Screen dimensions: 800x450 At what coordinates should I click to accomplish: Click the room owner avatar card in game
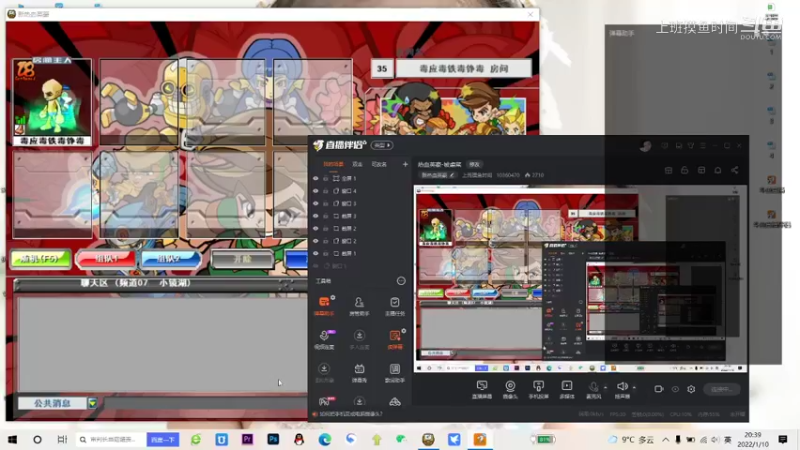[x=52, y=102]
